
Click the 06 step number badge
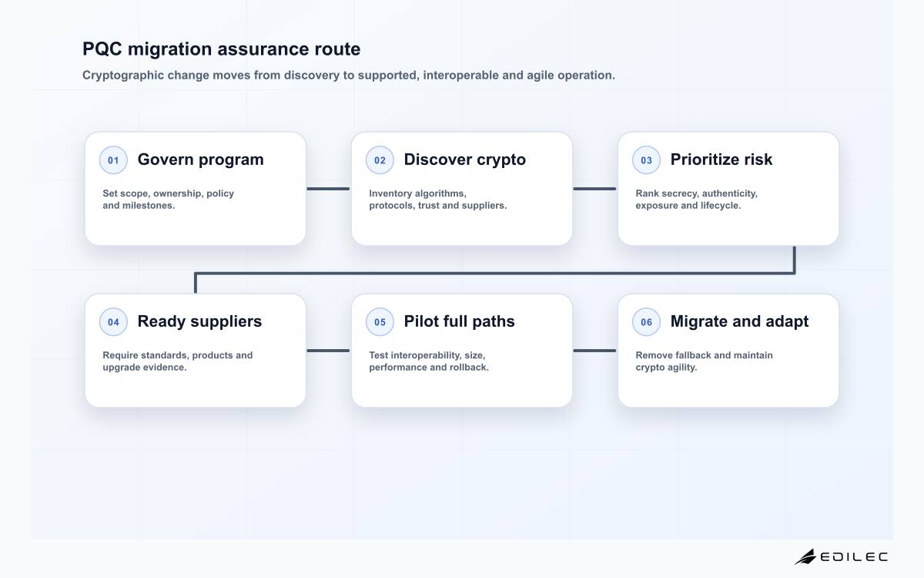point(646,322)
